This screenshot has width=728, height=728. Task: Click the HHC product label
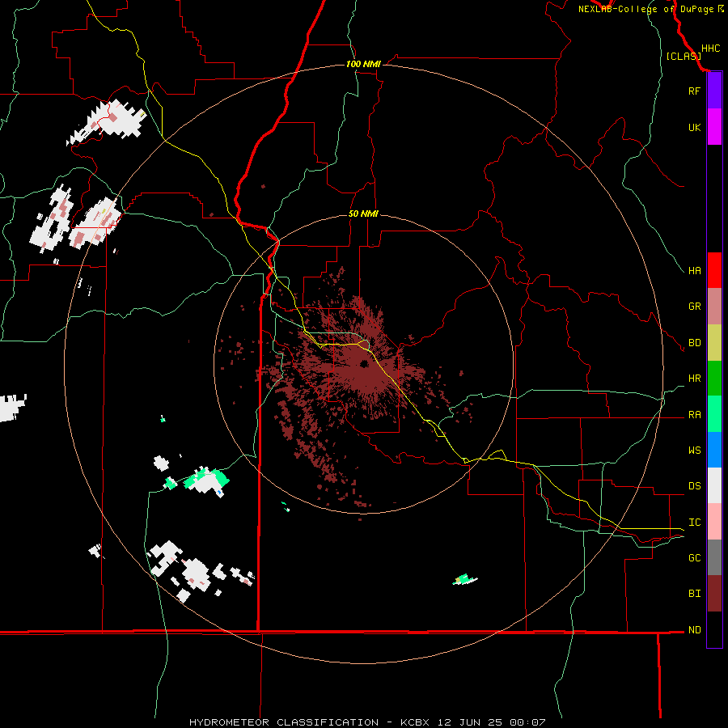pos(710,49)
